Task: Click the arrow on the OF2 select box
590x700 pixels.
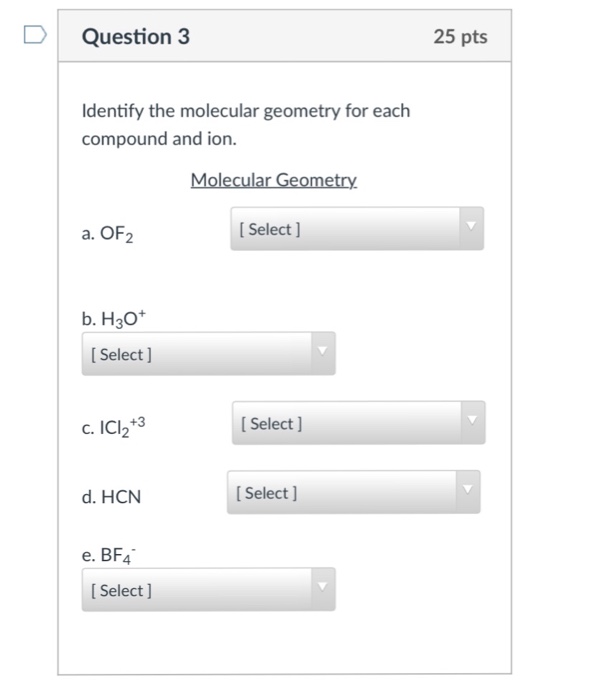Action: 471,227
